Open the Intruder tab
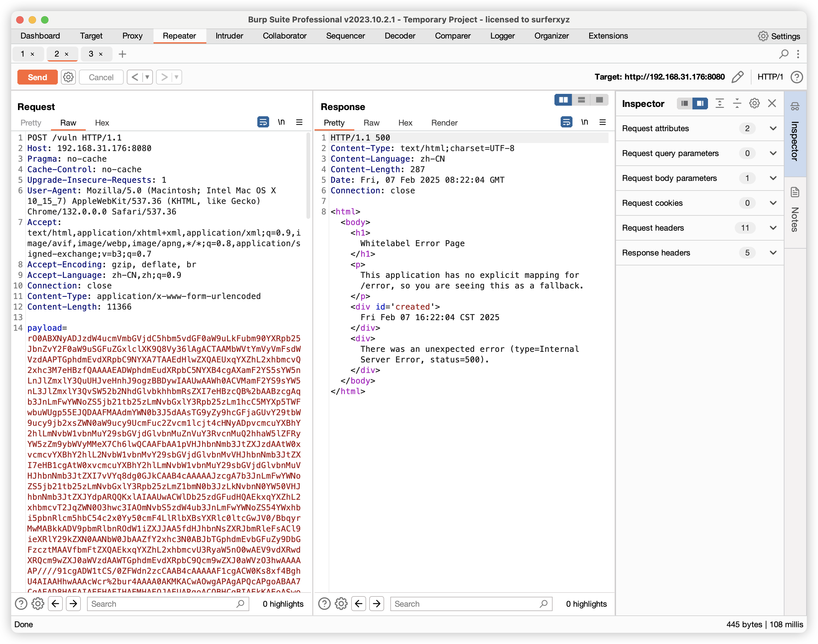 point(229,36)
